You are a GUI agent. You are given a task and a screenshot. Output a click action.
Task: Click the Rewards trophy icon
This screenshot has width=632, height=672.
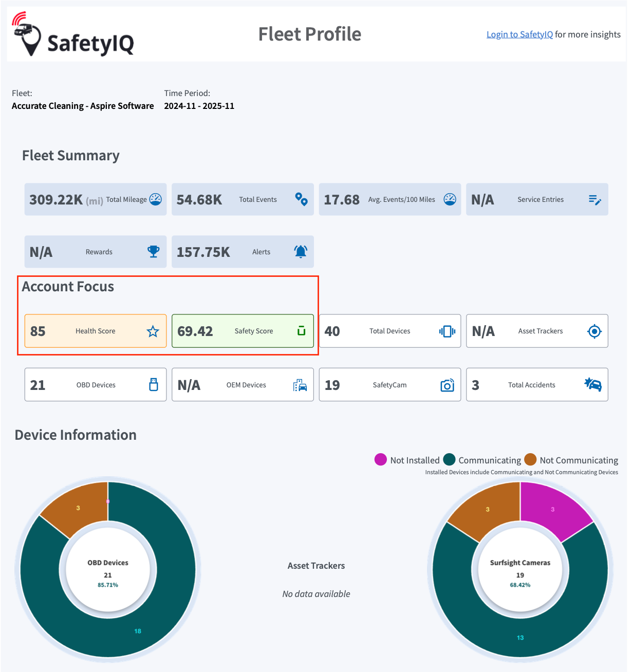[x=154, y=252]
